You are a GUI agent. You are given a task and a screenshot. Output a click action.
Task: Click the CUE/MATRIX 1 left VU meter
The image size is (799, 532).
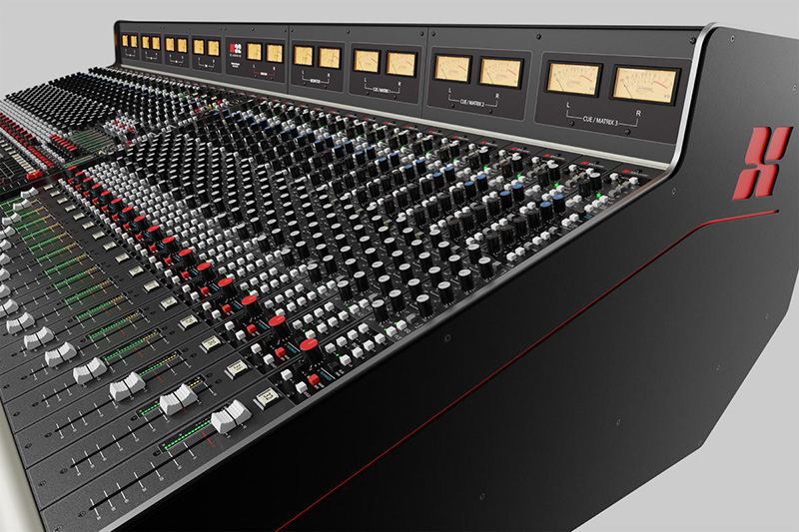pos(367,61)
